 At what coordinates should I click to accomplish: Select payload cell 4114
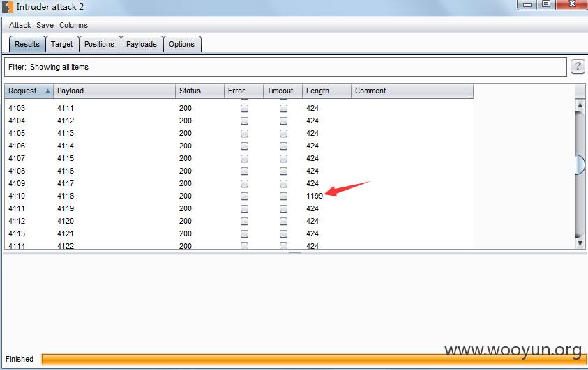pyautogui.click(x=66, y=146)
